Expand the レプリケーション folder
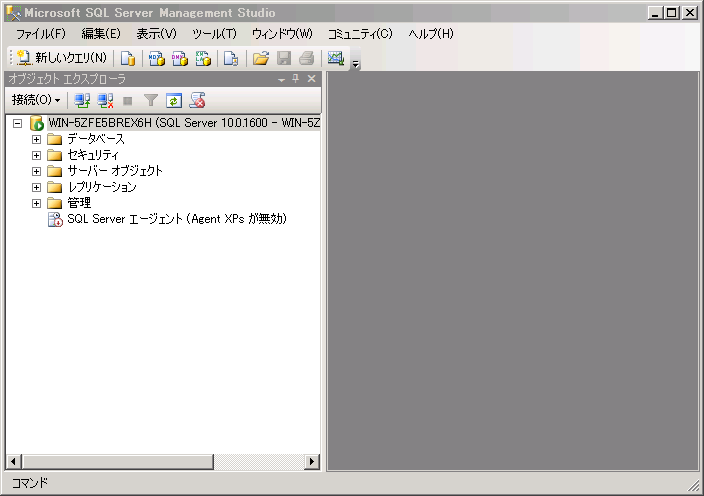This screenshot has height=496, width=704. click(36, 188)
